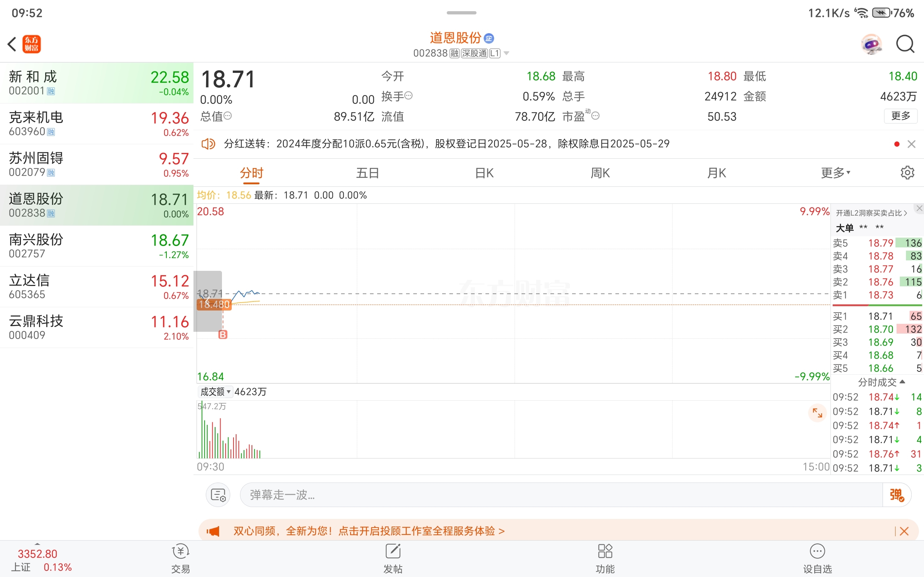Open 开通L2洞察买卖占比 link
Viewport: 924px width, 577px height.
(871, 213)
